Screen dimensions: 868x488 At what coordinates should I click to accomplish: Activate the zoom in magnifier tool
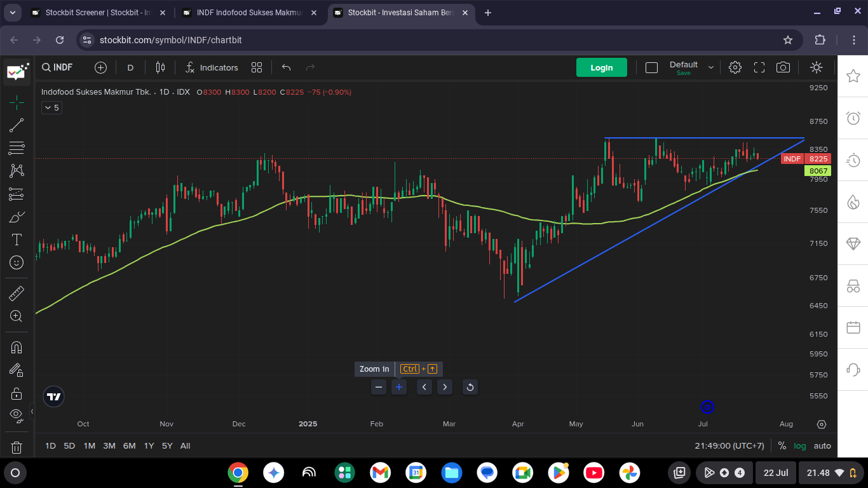[17, 316]
